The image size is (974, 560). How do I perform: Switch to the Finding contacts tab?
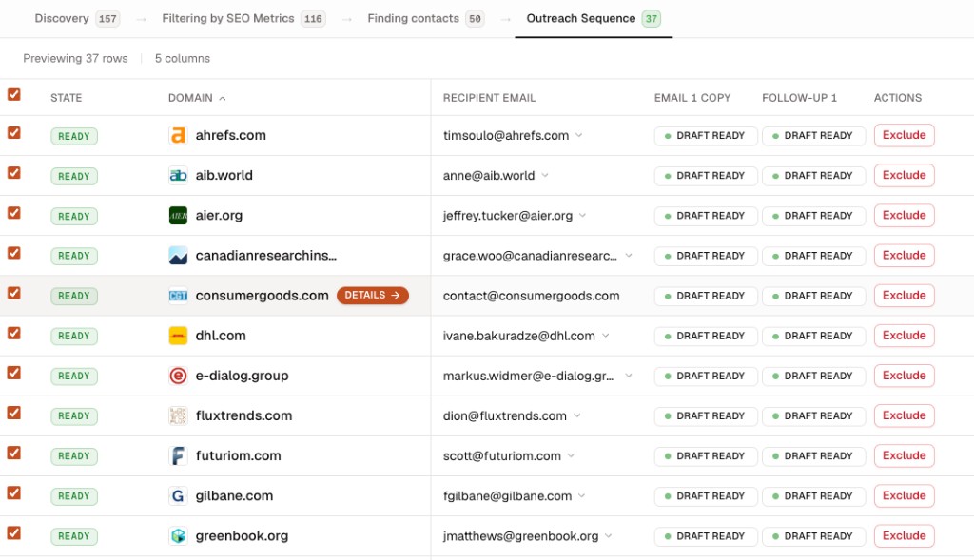pos(425,19)
